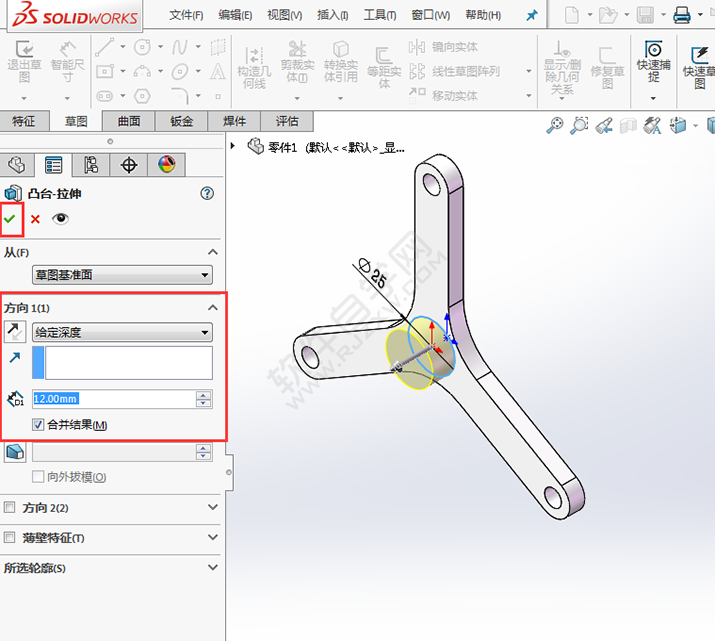Screen dimensions: 715x641
Task: Switch to the 钣金 tab
Action: pos(181,121)
